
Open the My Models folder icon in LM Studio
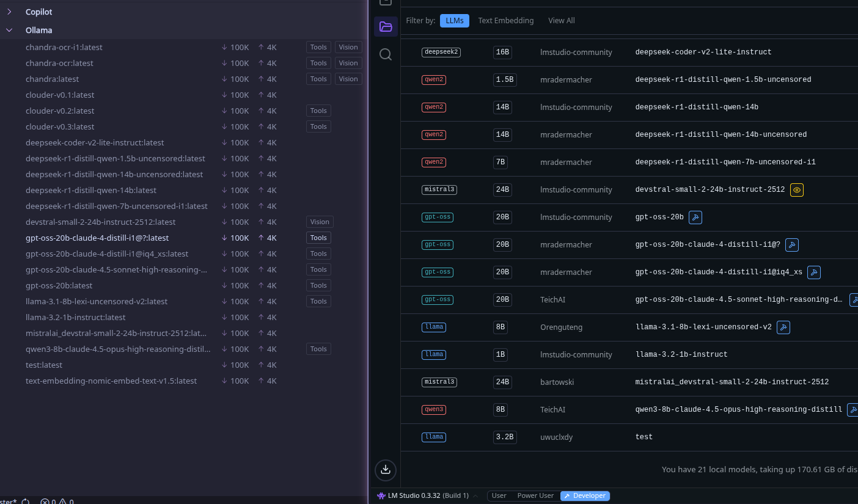(x=386, y=26)
